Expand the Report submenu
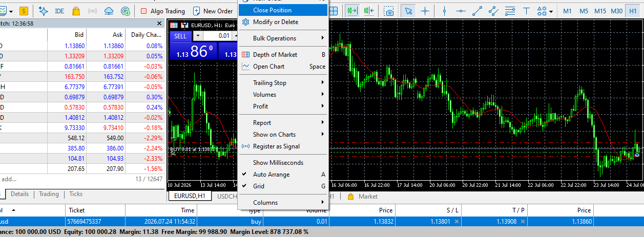This screenshot has width=644, height=237. pyautogui.click(x=283, y=123)
